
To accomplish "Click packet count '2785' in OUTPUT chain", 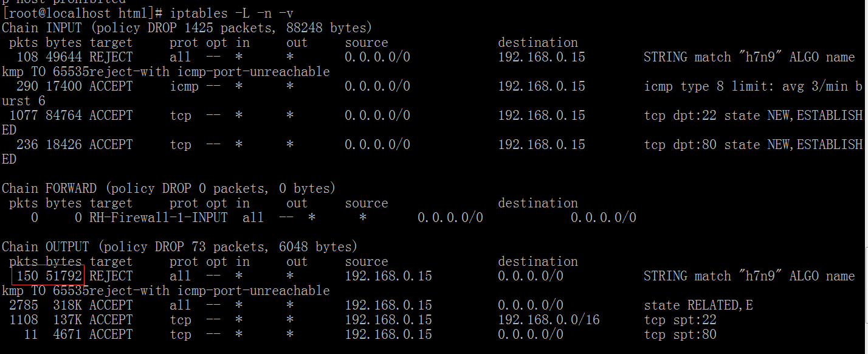I will 24,305.
